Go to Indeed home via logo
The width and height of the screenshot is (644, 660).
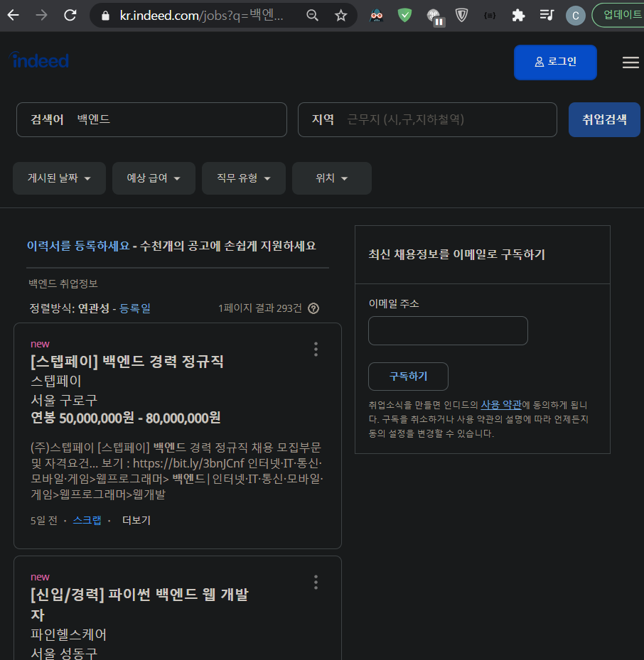pos(39,60)
